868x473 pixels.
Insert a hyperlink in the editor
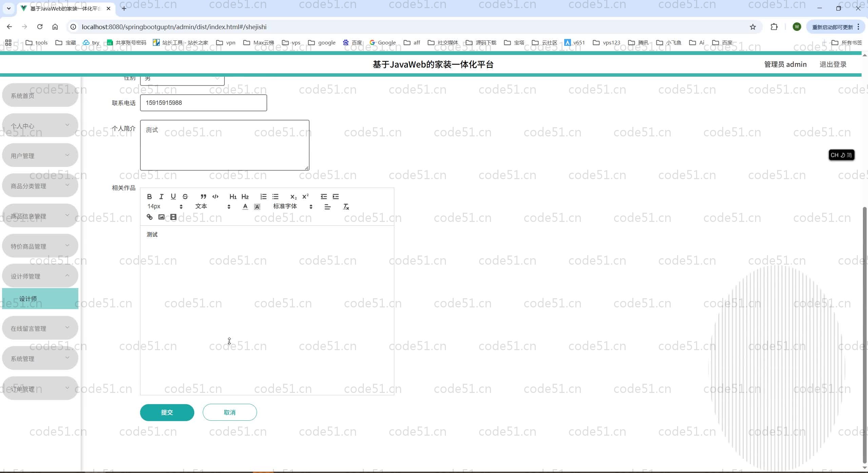pyautogui.click(x=150, y=217)
